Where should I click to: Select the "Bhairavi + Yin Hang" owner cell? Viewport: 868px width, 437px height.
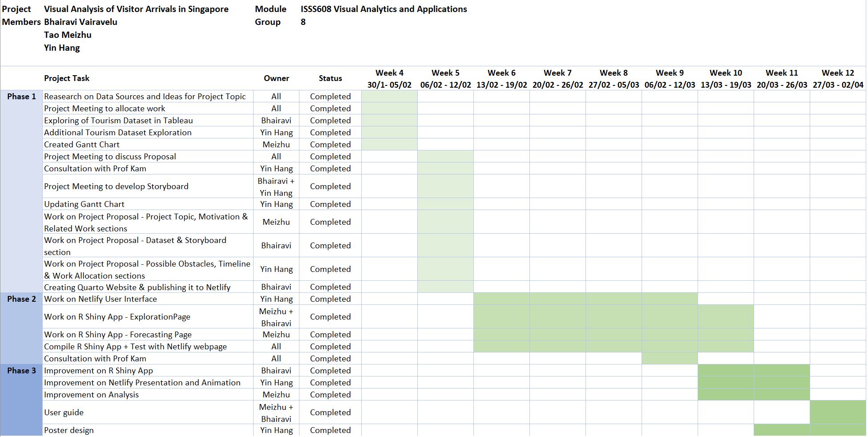[276, 186]
